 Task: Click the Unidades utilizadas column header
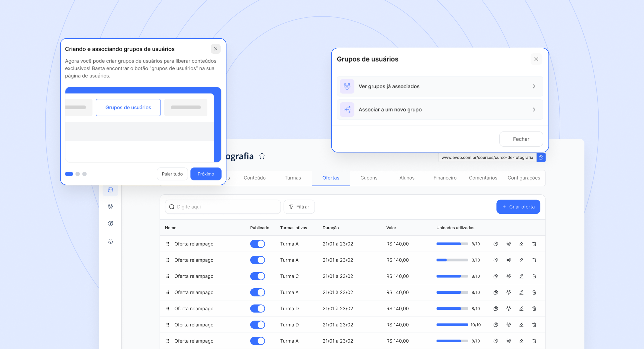click(455, 228)
